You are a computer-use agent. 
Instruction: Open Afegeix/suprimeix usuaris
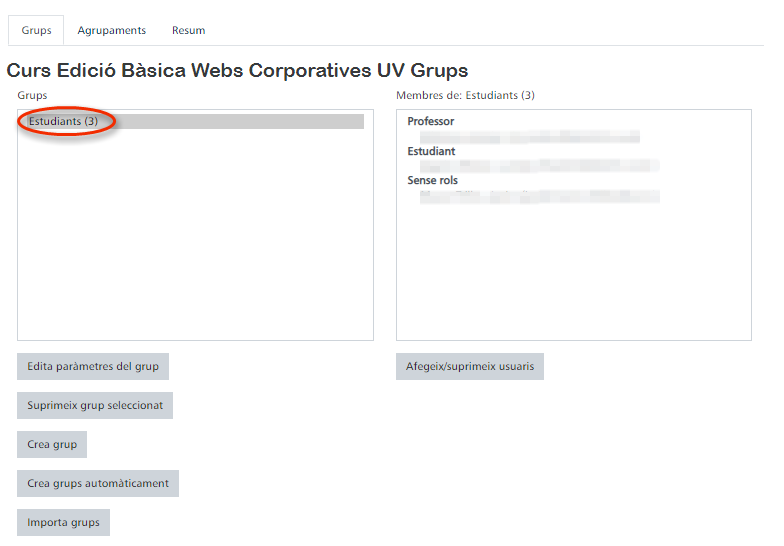pyautogui.click(x=470, y=366)
